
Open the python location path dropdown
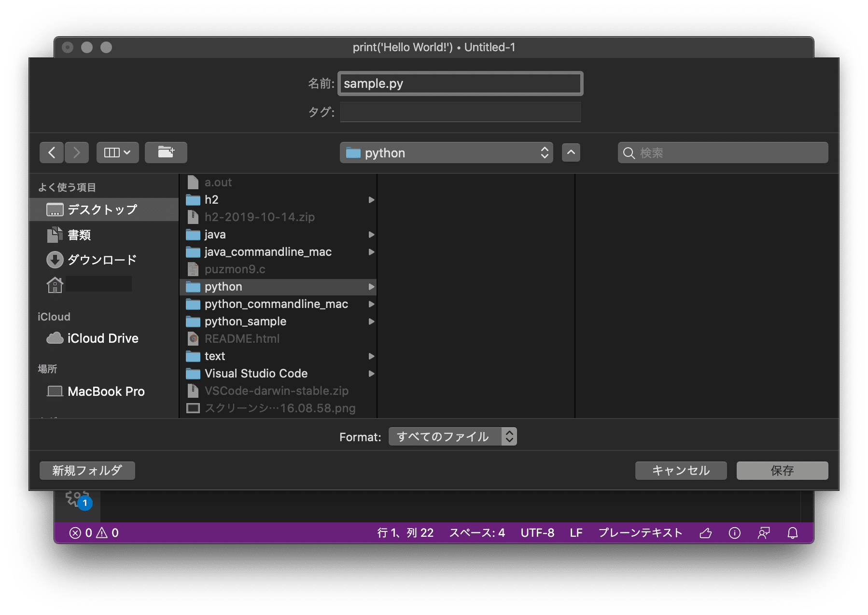446,153
